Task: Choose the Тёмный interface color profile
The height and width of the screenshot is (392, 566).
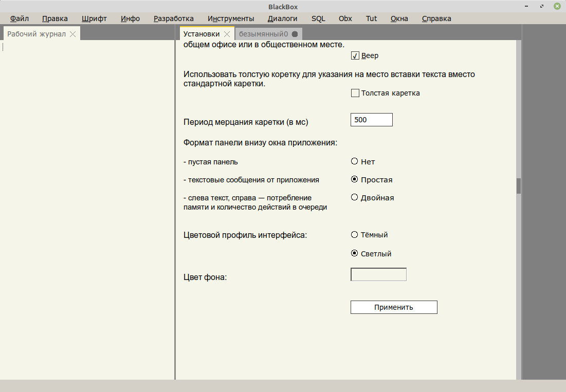Action: click(354, 235)
